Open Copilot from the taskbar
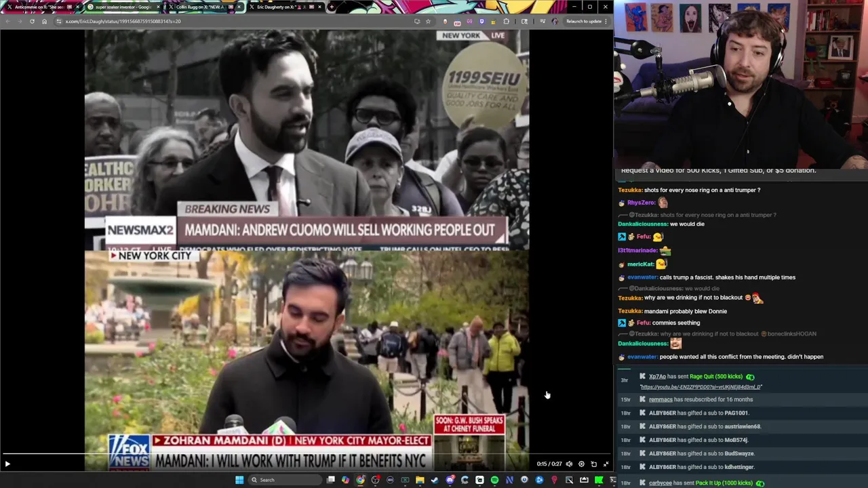 345,480
